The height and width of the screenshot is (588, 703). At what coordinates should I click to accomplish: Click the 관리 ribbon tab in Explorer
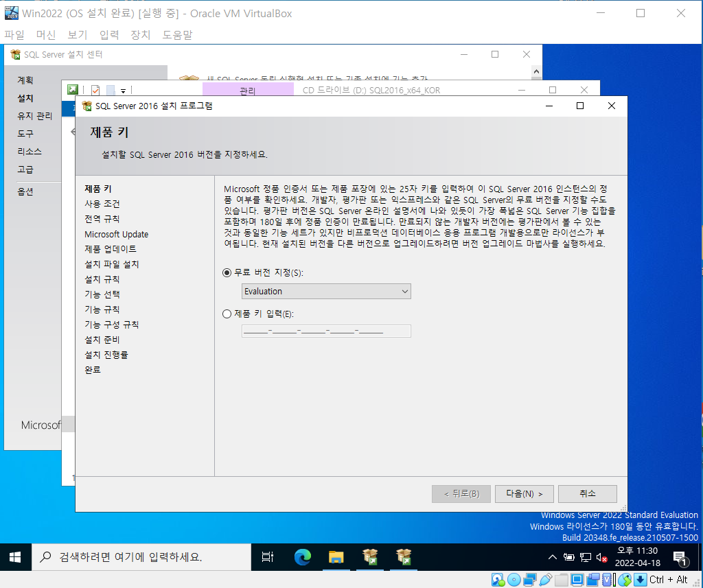[247, 90]
